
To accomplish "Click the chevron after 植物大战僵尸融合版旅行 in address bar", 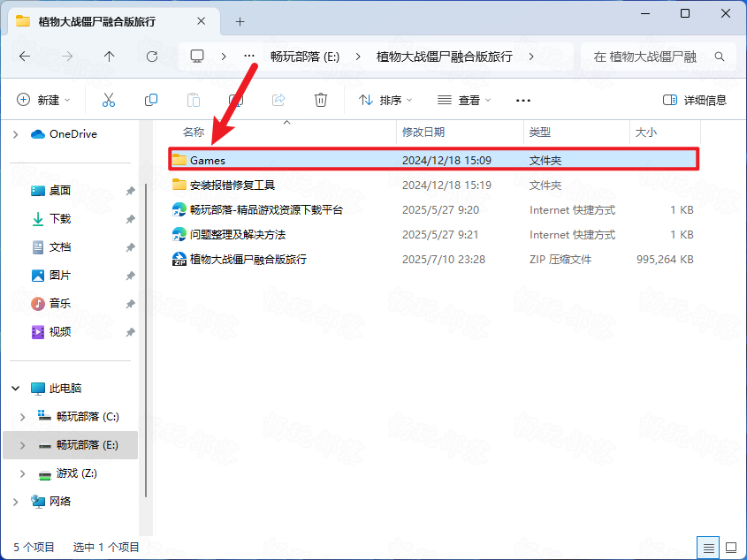I will point(531,57).
